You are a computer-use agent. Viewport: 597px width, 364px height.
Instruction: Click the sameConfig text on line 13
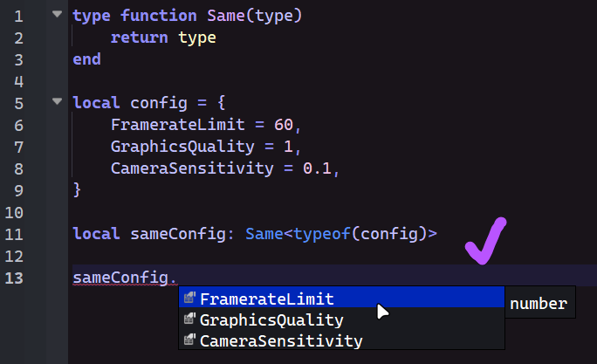pos(120,278)
